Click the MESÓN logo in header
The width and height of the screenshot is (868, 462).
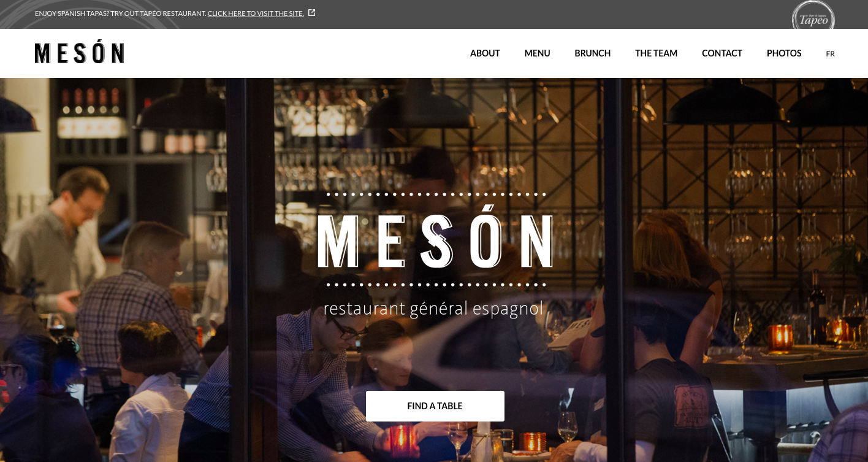[x=80, y=53]
